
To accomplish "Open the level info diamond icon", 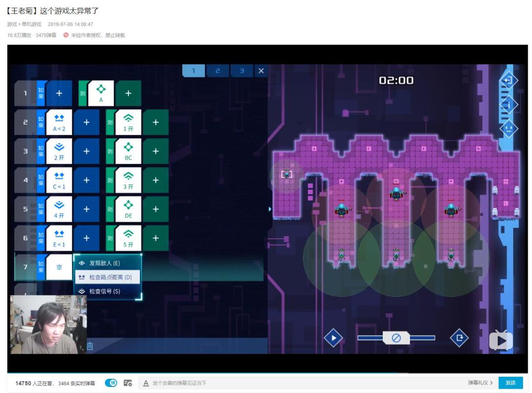I will pos(508,105).
